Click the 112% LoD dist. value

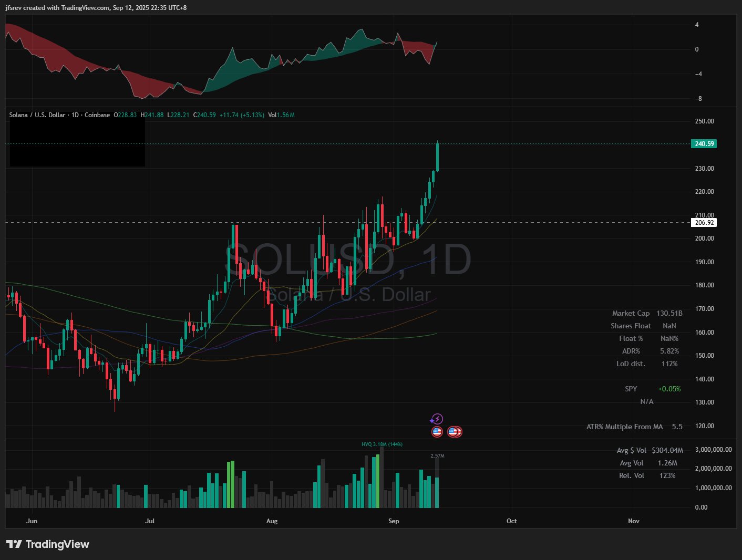click(x=669, y=364)
